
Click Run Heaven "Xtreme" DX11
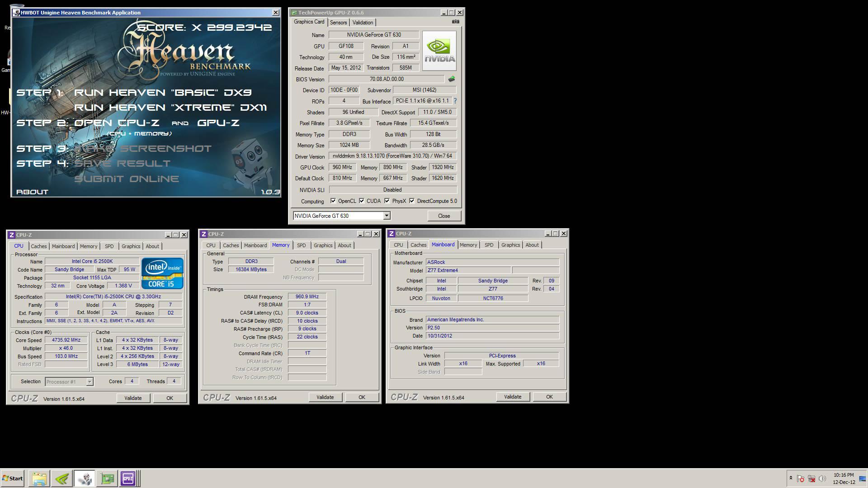coord(170,108)
